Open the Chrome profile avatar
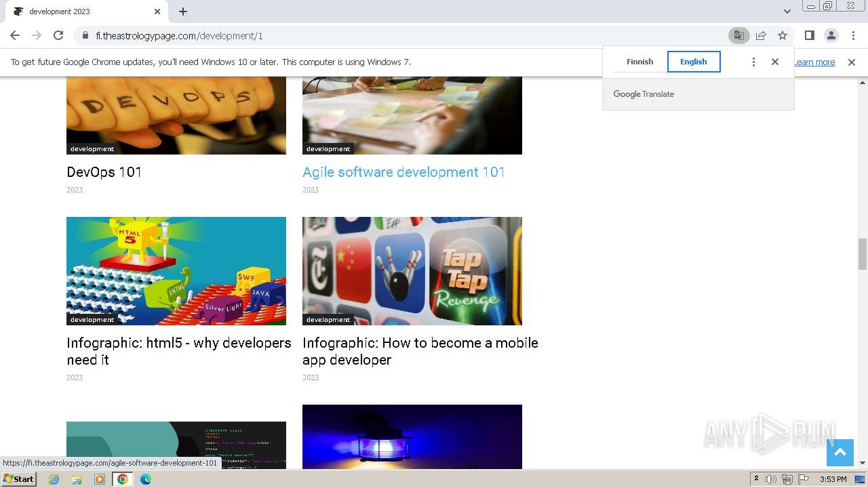This screenshot has height=488, width=868. pyautogui.click(x=831, y=35)
